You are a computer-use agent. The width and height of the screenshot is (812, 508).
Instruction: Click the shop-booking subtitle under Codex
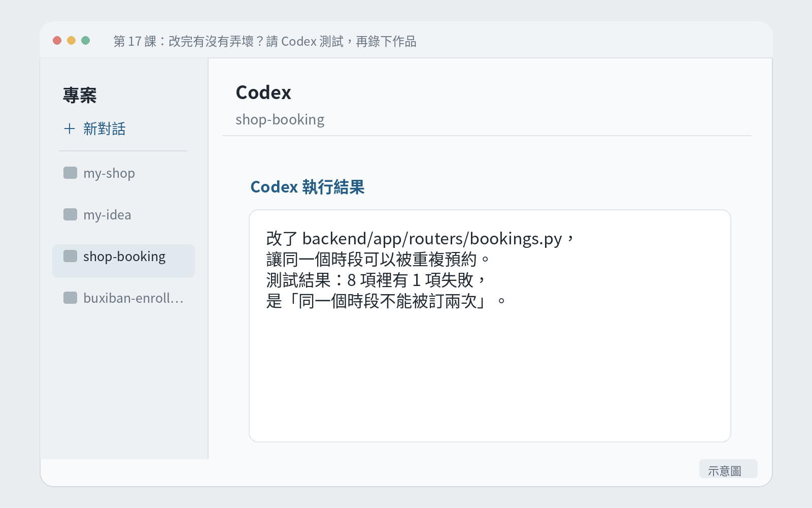coord(280,120)
